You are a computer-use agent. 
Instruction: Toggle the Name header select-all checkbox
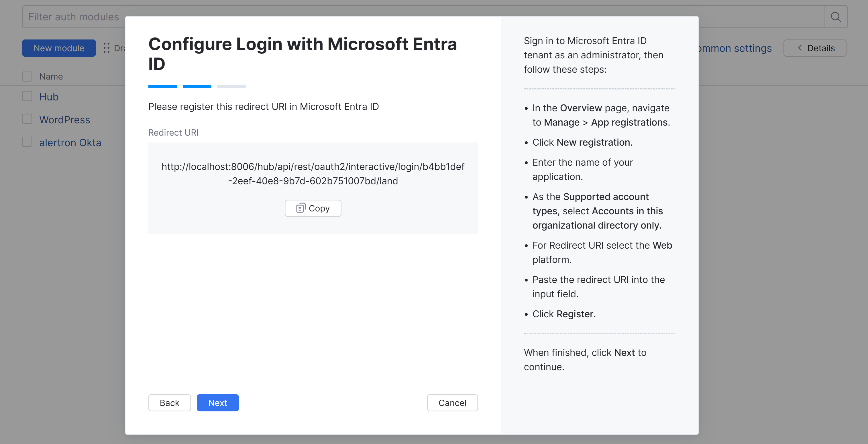coord(27,76)
